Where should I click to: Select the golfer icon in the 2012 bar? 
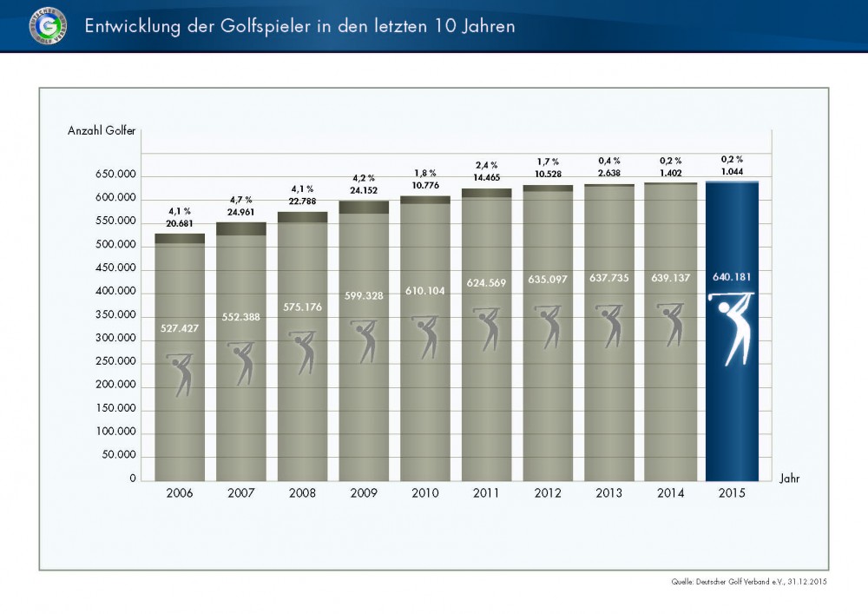tap(548, 327)
